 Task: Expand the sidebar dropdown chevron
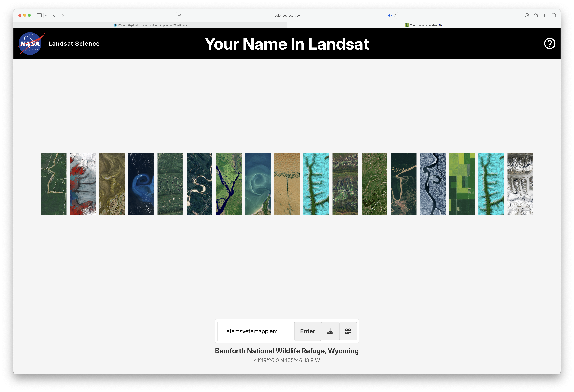(x=46, y=15)
